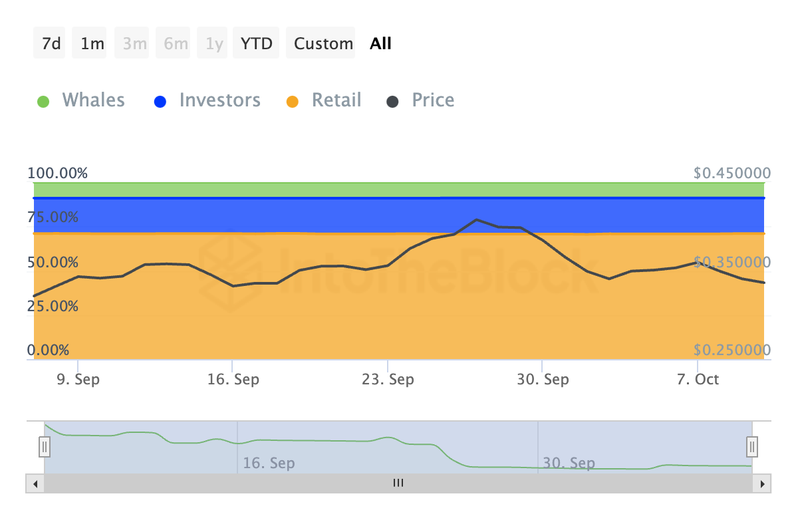This screenshot has width=798, height=532.
Task: Click the price peak near 27 Sep
Action: click(476, 219)
